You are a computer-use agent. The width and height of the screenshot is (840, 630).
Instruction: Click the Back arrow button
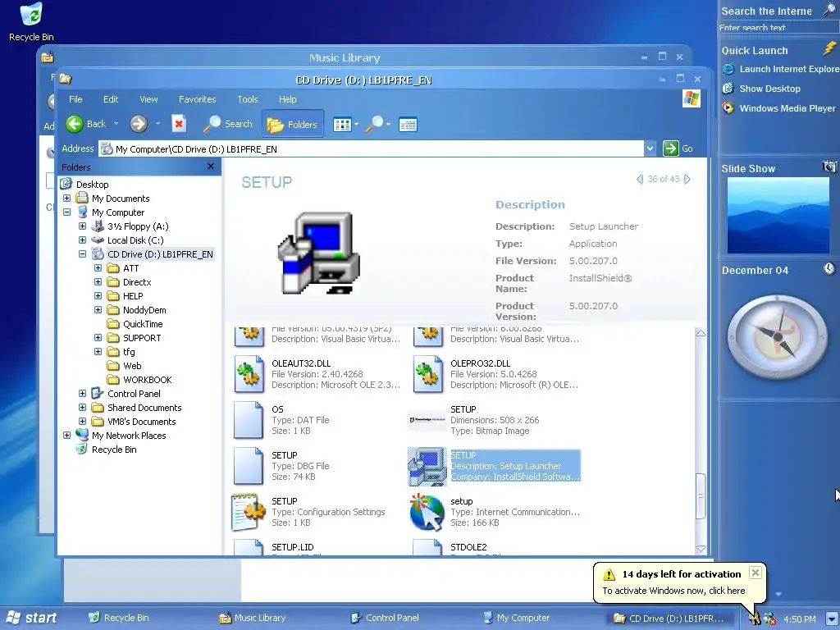click(75, 125)
